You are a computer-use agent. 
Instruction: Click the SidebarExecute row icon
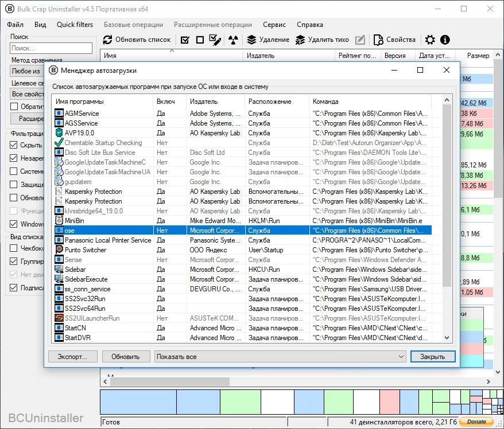59,279
